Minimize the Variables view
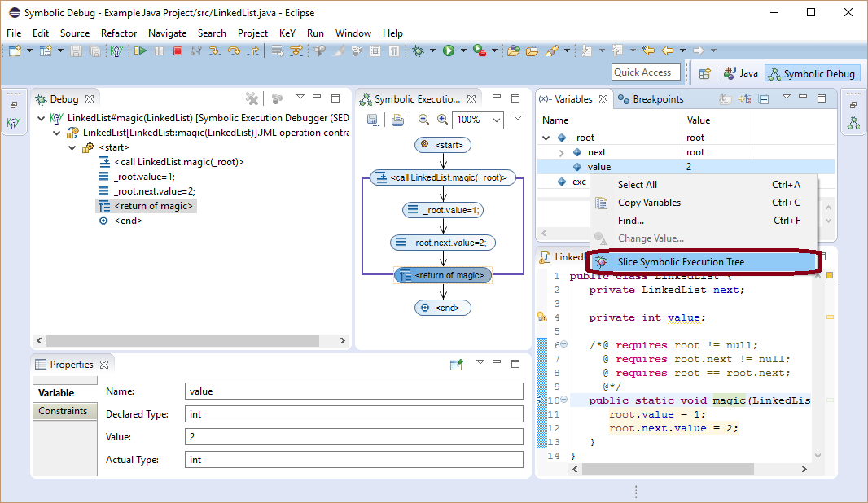868x503 pixels. (x=803, y=98)
